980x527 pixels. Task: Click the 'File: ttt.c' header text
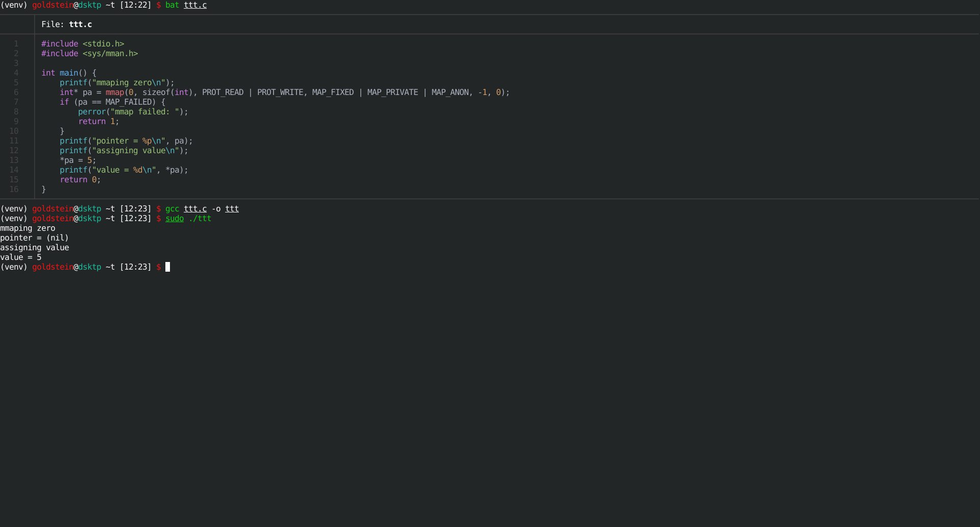pyautogui.click(x=66, y=25)
